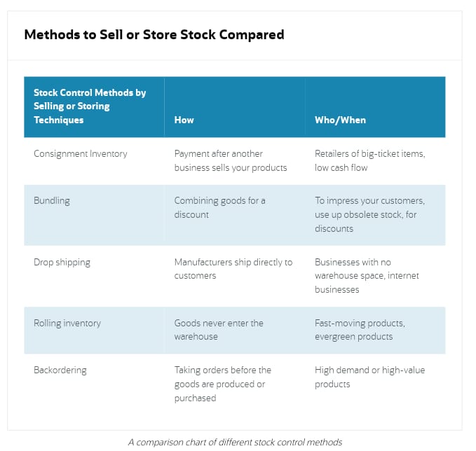Click the 'Bundling' row label
Screen dimensions: 476x451
(52, 201)
